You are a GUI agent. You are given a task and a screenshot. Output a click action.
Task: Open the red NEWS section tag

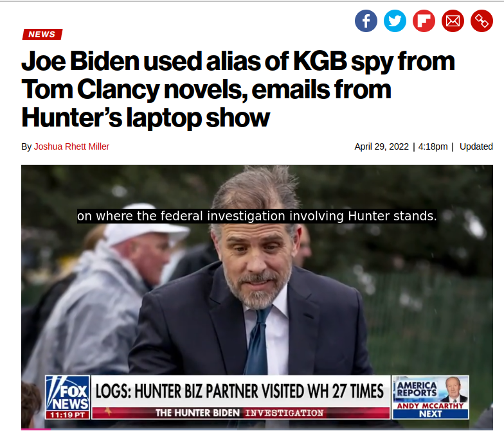(x=42, y=35)
